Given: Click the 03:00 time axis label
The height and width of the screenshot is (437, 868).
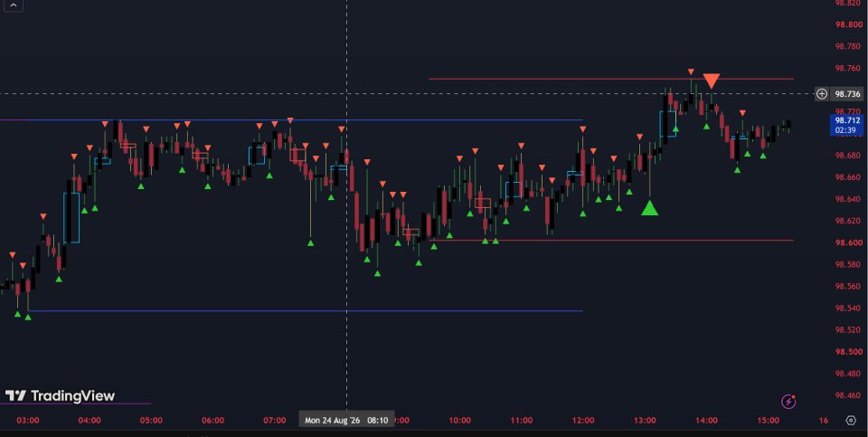Looking at the screenshot, I should 28,421.
